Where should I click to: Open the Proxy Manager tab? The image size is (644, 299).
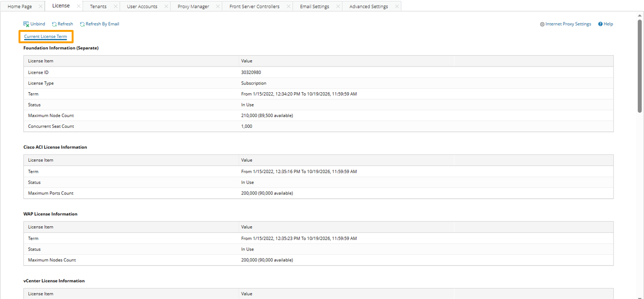(193, 7)
